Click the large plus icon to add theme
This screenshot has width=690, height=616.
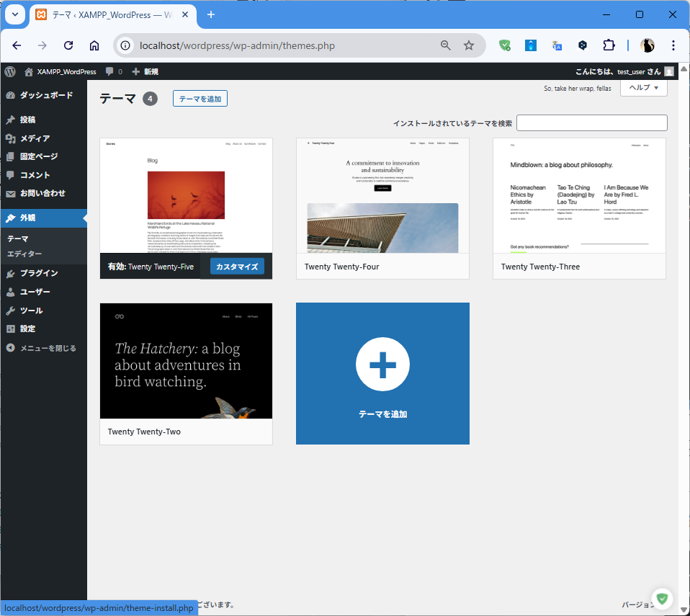coord(382,365)
